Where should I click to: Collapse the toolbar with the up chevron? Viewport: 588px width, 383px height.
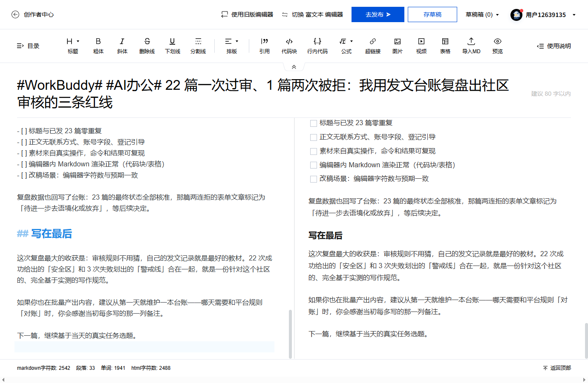pos(294,67)
